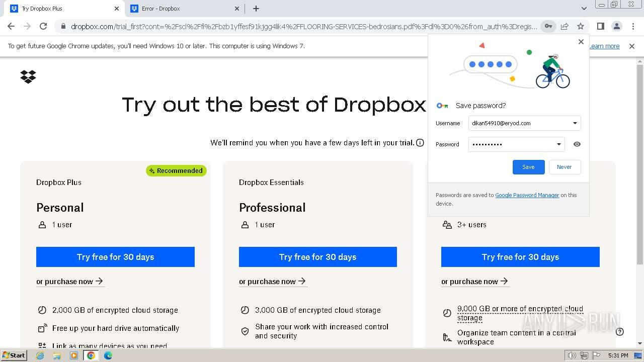Click the 2,000 GB storage clock icon

point(42,310)
